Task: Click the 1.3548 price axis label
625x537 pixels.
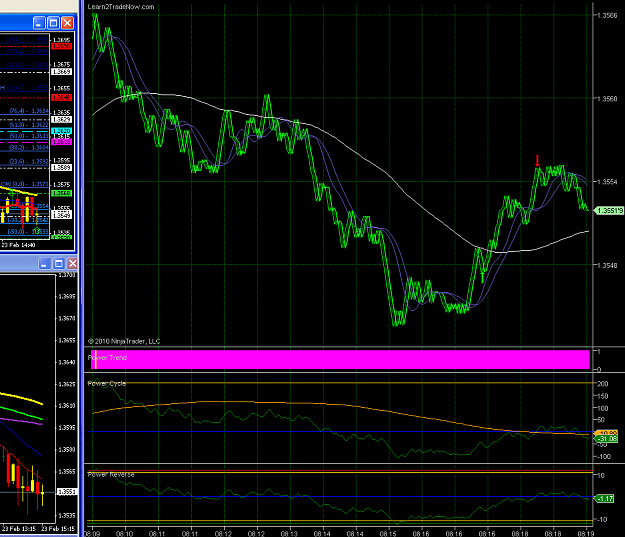Action: click(606, 265)
